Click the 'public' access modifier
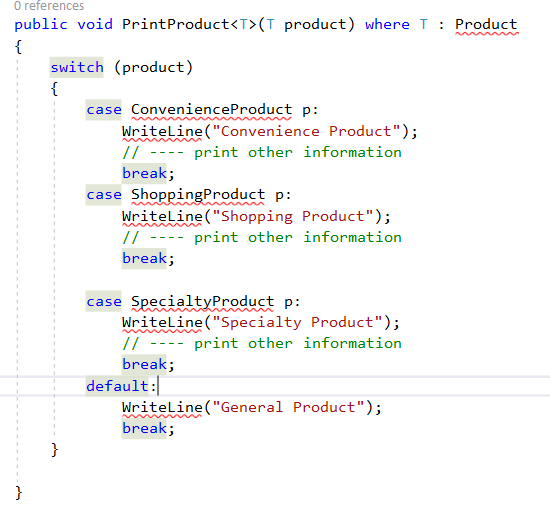The width and height of the screenshot is (550, 510). pos(41,25)
